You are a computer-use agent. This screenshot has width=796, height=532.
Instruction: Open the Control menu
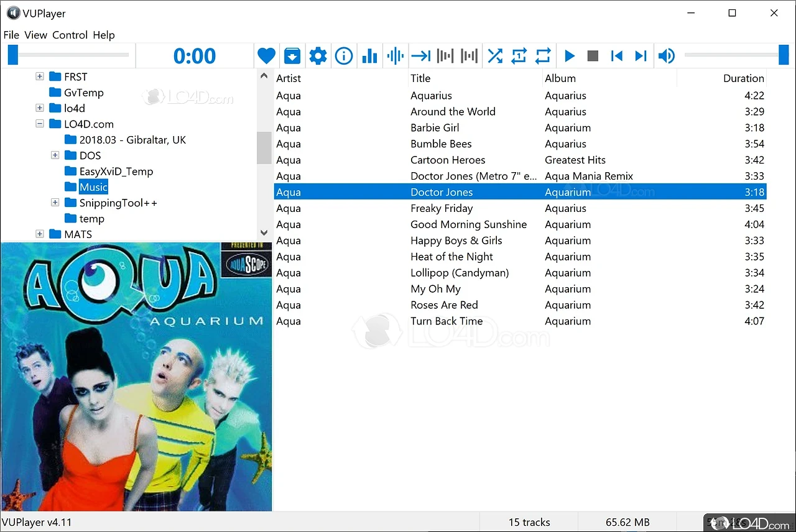[70, 35]
